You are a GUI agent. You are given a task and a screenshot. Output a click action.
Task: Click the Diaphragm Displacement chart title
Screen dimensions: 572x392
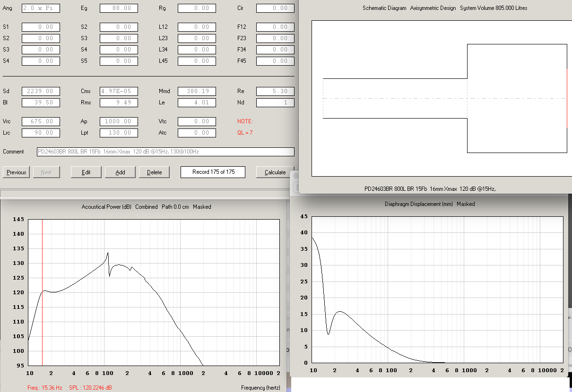point(430,204)
